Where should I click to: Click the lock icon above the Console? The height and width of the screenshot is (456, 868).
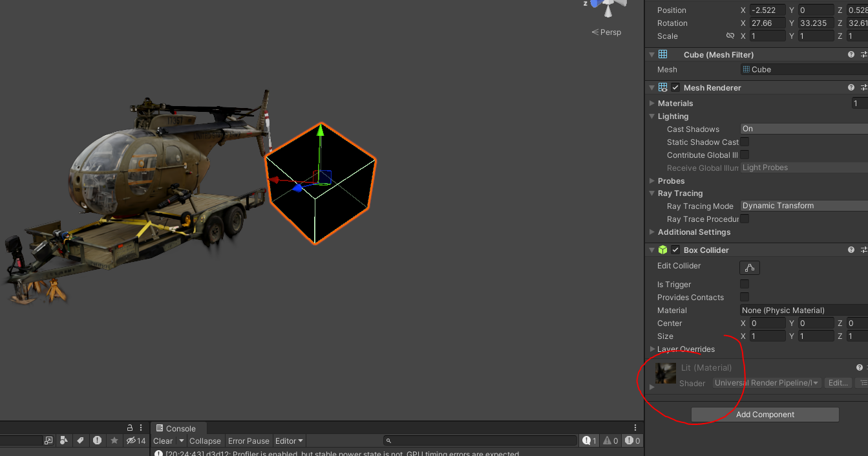129,428
